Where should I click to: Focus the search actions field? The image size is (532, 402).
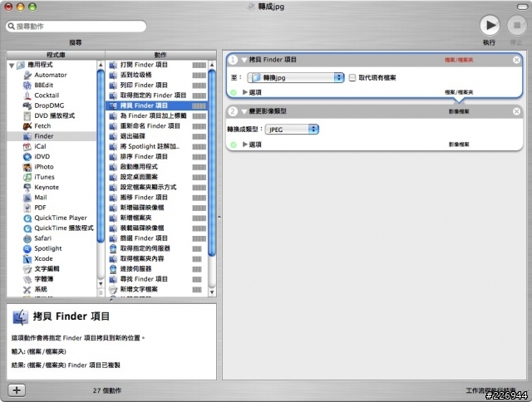click(x=76, y=27)
